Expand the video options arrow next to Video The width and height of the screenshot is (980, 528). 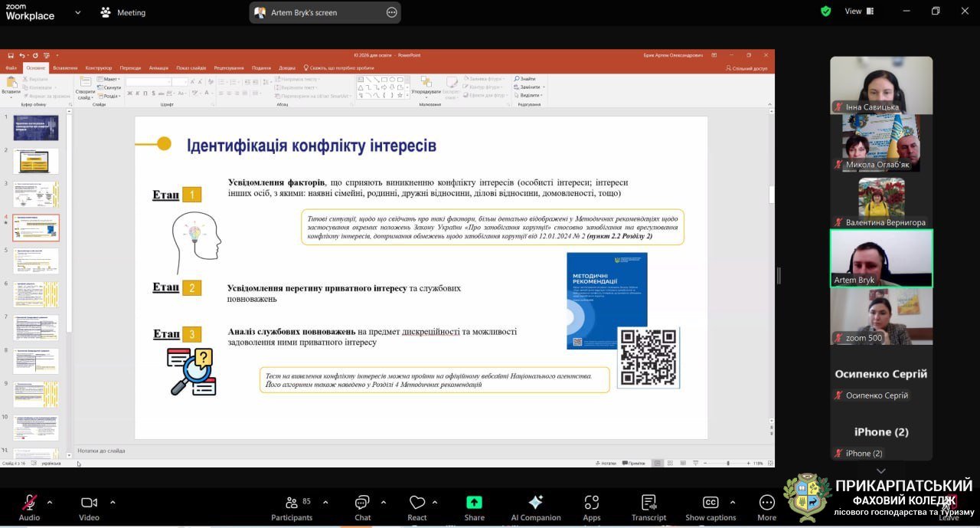point(113,503)
